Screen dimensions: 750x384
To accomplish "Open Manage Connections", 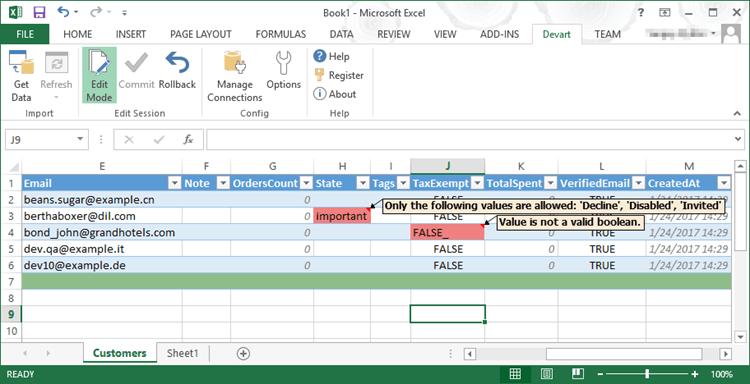I will click(x=235, y=77).
